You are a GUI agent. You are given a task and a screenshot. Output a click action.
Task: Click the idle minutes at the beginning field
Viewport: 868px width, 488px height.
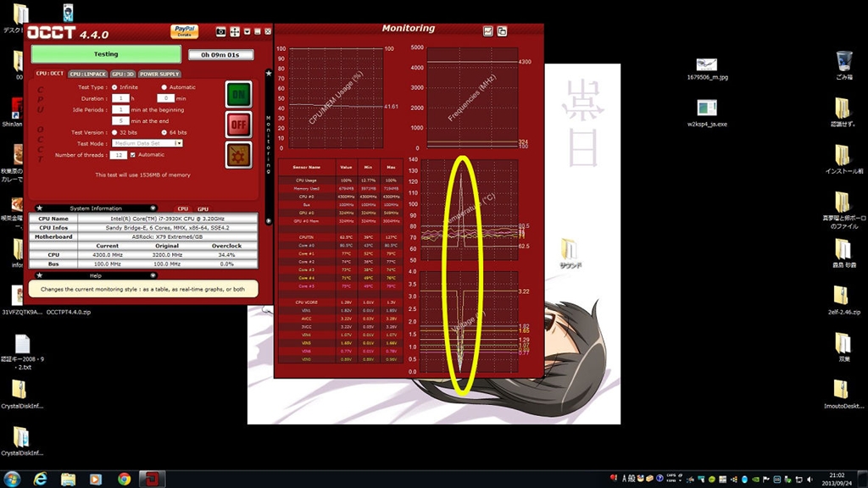tap(120, 109)
